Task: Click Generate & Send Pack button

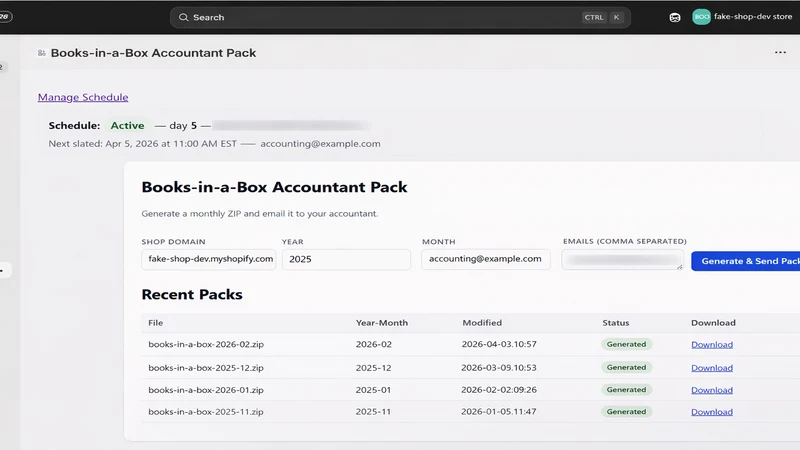Action: pos(746,261)
